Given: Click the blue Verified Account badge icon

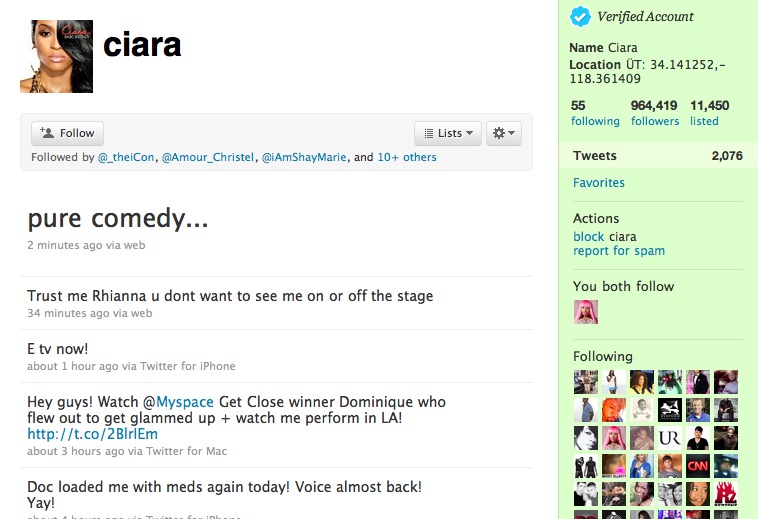Looking at the screenshot, I should pyautogui.click(x=580, y=17).
